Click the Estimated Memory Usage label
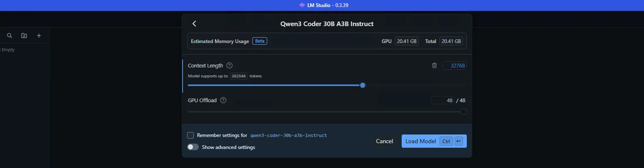 220,41
